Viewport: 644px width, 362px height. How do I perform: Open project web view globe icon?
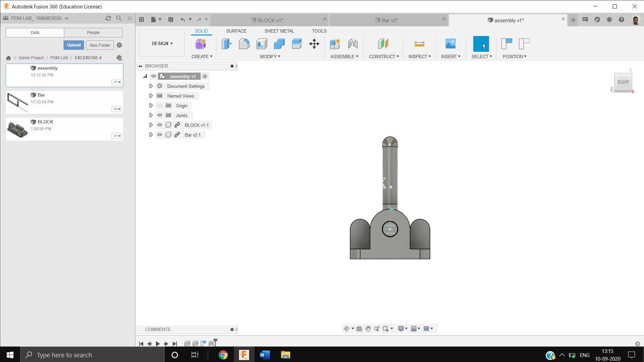[x=119, y=58]
